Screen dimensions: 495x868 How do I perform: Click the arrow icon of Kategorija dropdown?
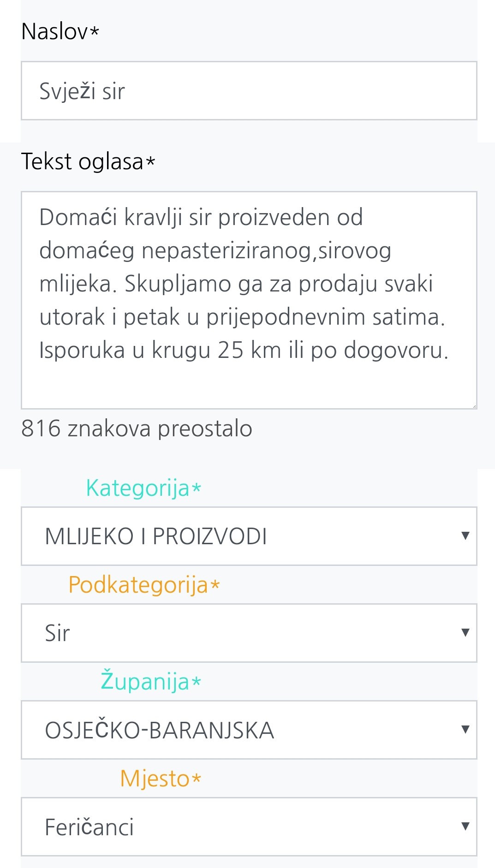(x=465, y=535)
